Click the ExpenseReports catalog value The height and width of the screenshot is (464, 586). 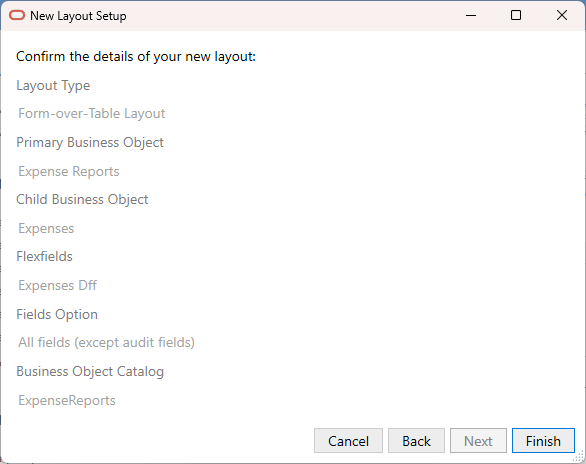pyautogui.click(x=67, y=400)
